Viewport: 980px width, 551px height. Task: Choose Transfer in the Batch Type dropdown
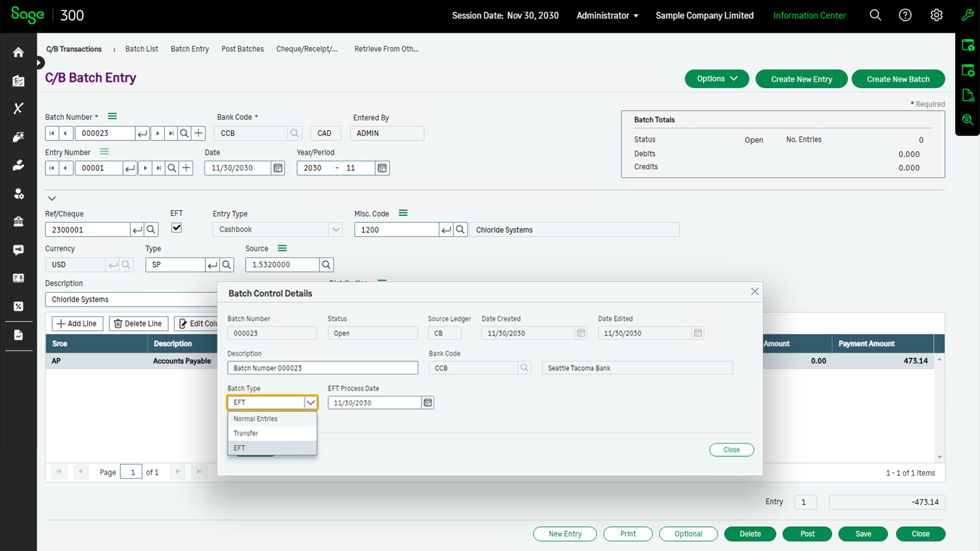point(246,433)
